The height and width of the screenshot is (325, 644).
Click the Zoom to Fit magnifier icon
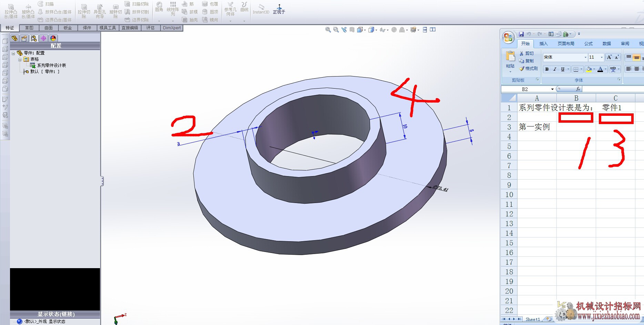(x=328, y=30)
